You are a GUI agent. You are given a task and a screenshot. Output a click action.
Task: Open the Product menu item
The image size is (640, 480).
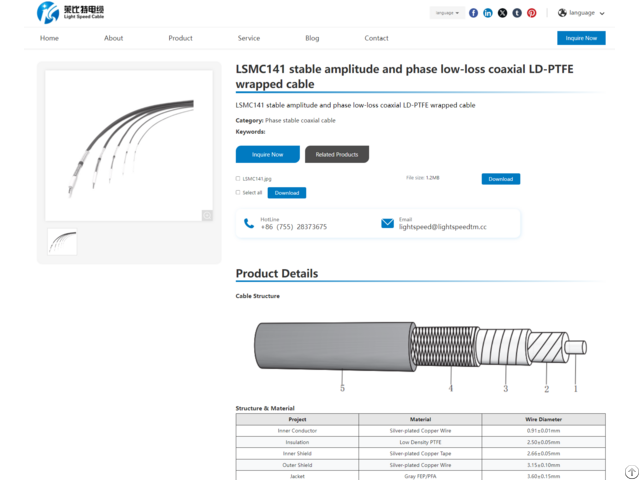point(180,38)
